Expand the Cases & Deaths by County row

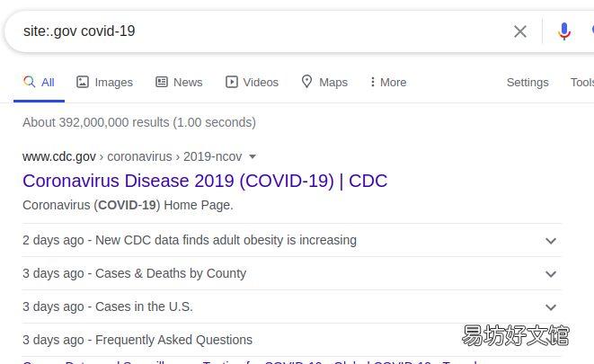click(551, 274)
